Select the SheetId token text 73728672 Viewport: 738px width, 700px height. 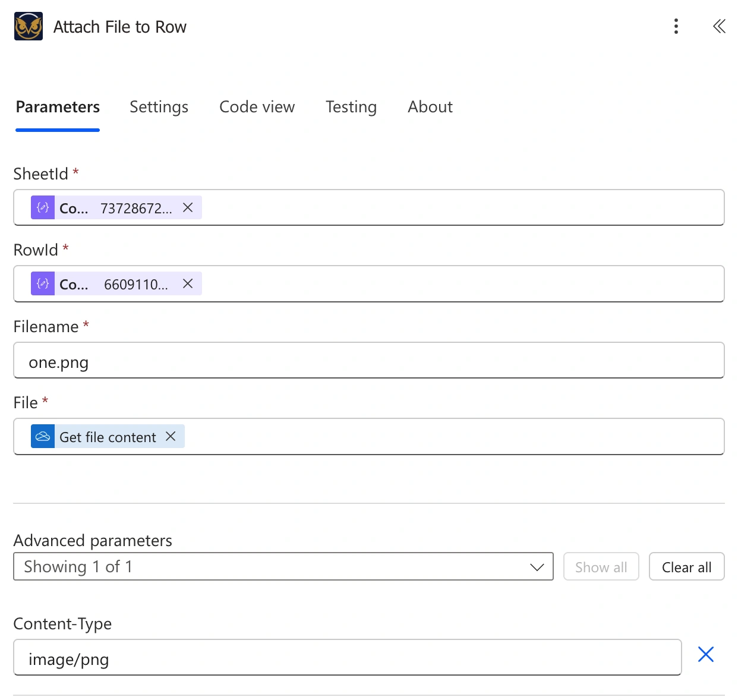pos(136,208)
